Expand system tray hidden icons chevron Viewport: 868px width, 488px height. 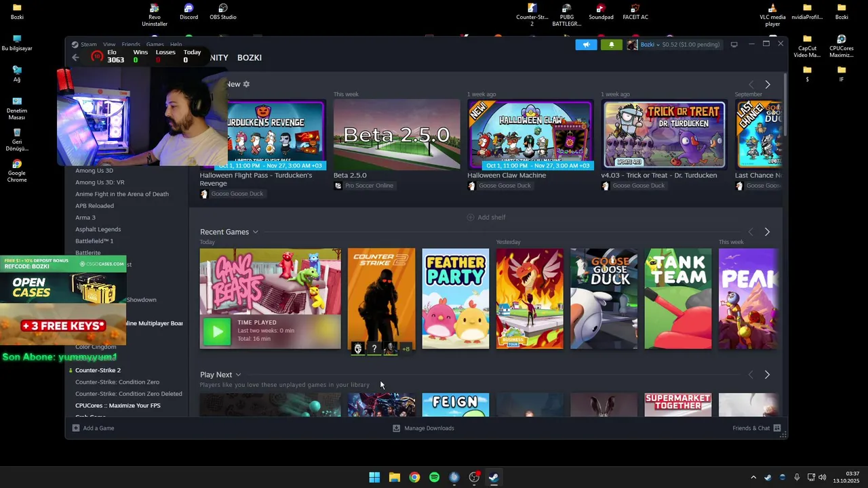(x=753, y=477)
